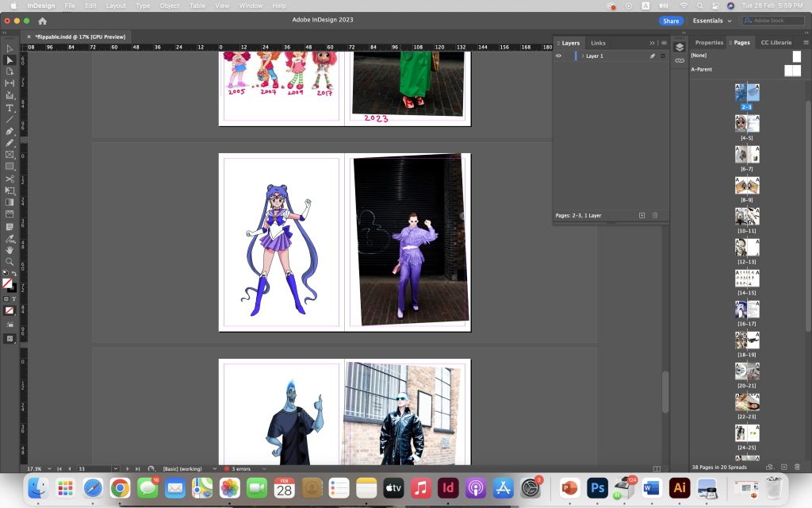
Task: Swap fill and stroke colors
Action: click(14, 273)
